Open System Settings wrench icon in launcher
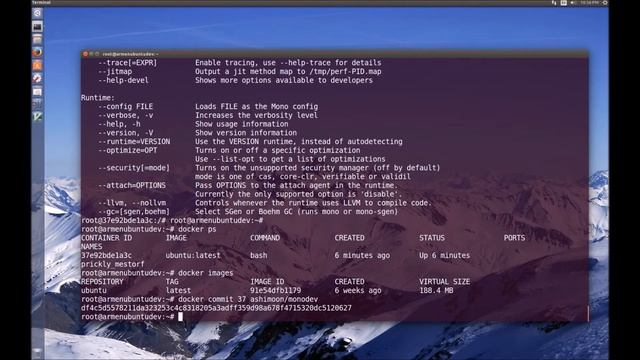Viewport: 640px width, 360px height. click(37, 78)
